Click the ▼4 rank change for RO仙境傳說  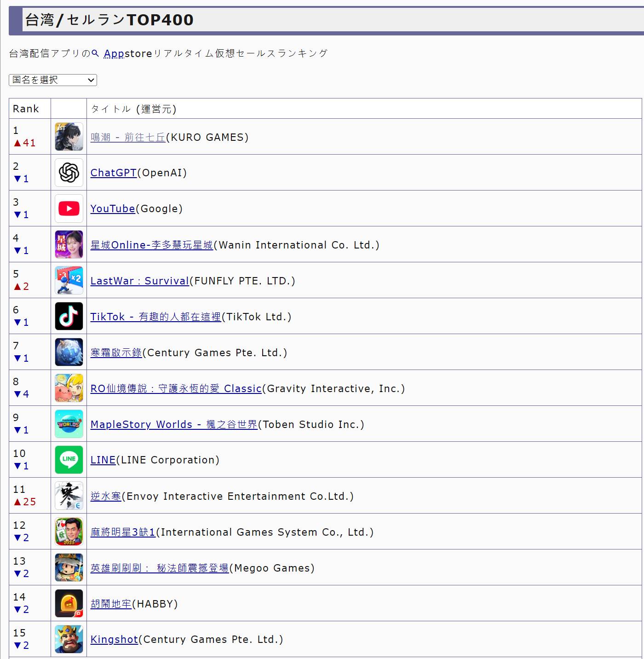(21, 394)
